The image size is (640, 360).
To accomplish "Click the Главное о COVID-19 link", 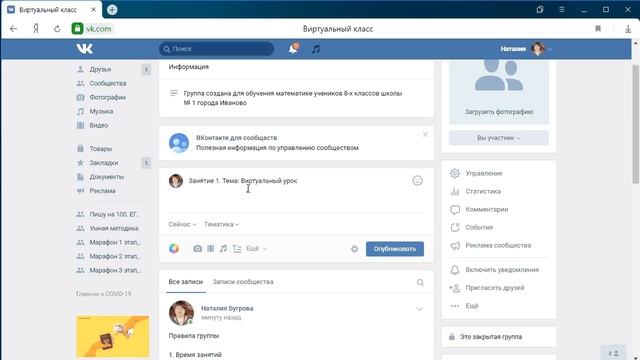I will pos(104,294).
